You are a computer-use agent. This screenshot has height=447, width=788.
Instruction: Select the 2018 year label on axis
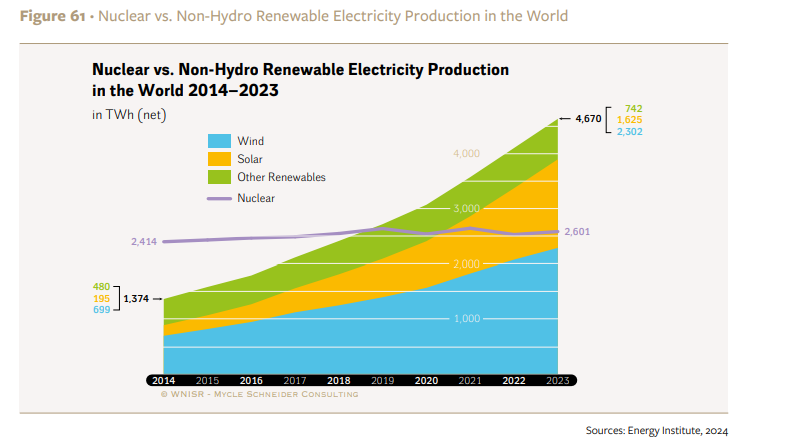(339, 381)
